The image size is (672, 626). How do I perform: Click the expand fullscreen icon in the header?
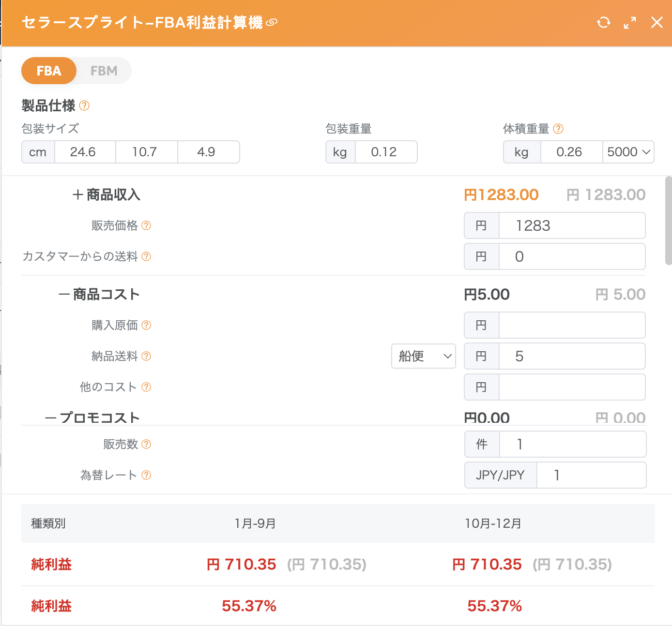[630, 22]
